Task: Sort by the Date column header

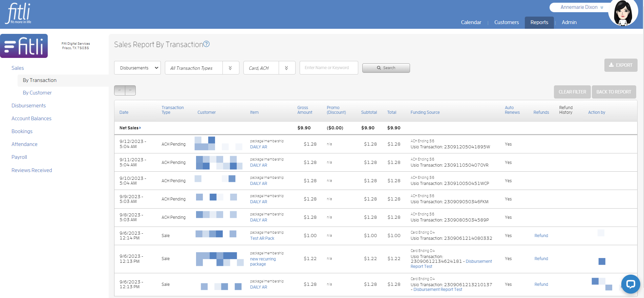Action: (124, 112)
